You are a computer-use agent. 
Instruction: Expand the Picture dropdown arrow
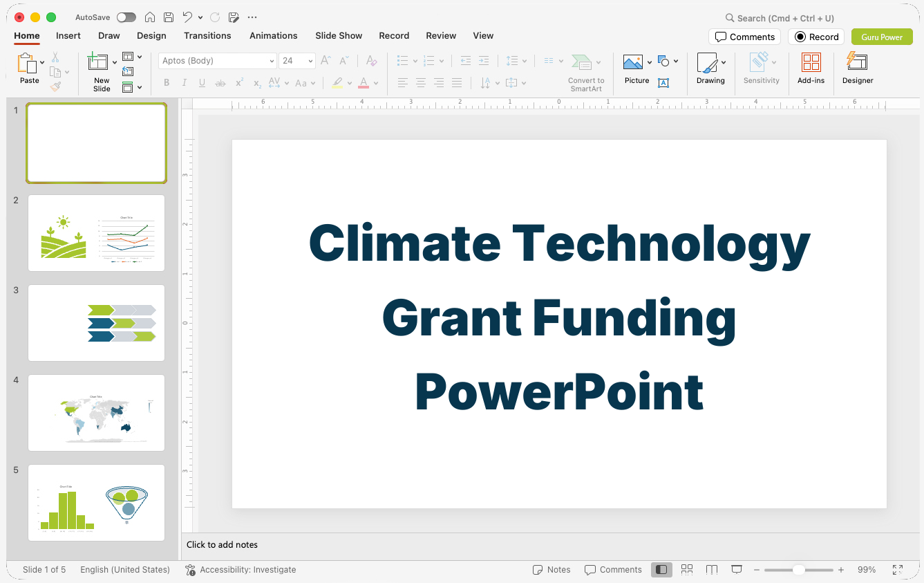click(x=650, y=63)
